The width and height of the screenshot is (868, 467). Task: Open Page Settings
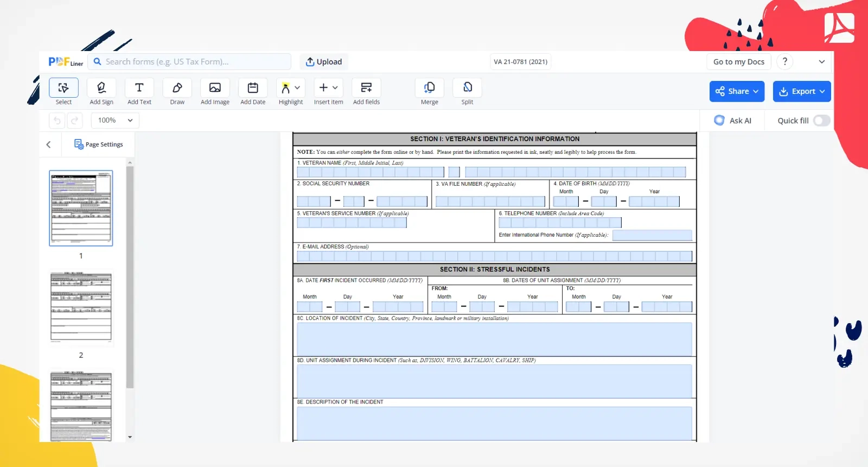click(99, 144)
